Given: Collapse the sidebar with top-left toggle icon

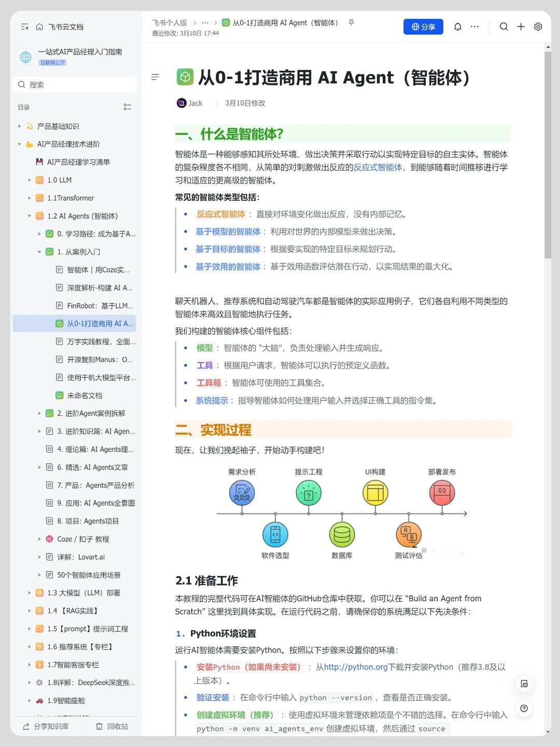Looking at the screenshot, I should (x=24, y=26).
